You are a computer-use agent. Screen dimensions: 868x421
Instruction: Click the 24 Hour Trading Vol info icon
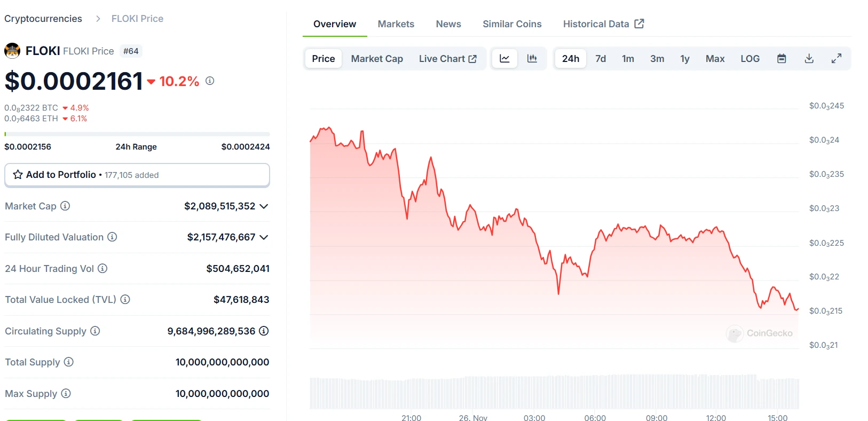(x=102, y=268)
